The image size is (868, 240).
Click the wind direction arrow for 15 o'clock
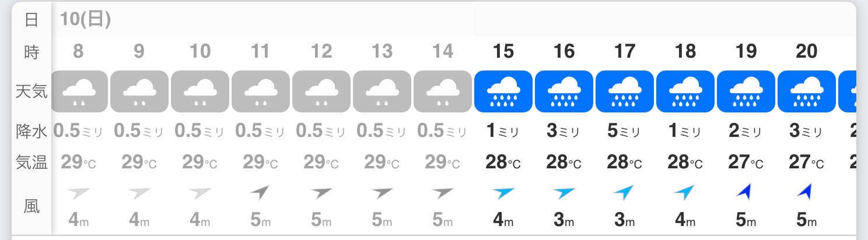(x=503, y=193)
